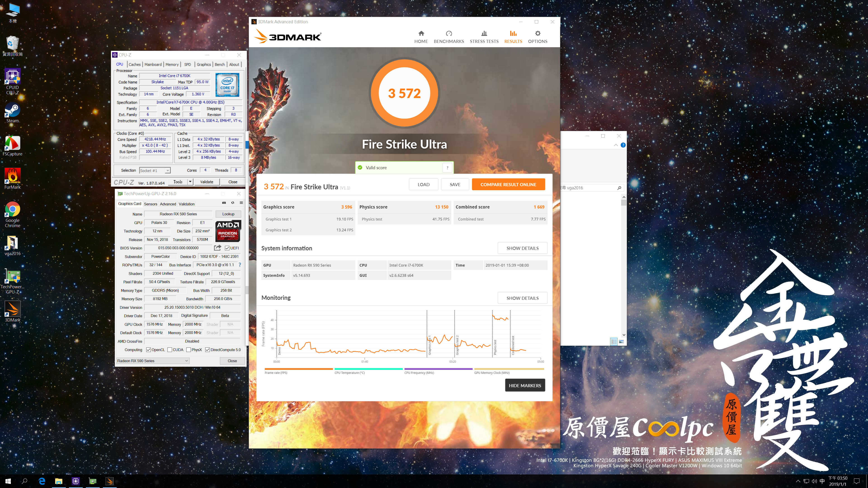Switch Explorer to details view icon
The image size is (868, 488).
coord(614,342)
